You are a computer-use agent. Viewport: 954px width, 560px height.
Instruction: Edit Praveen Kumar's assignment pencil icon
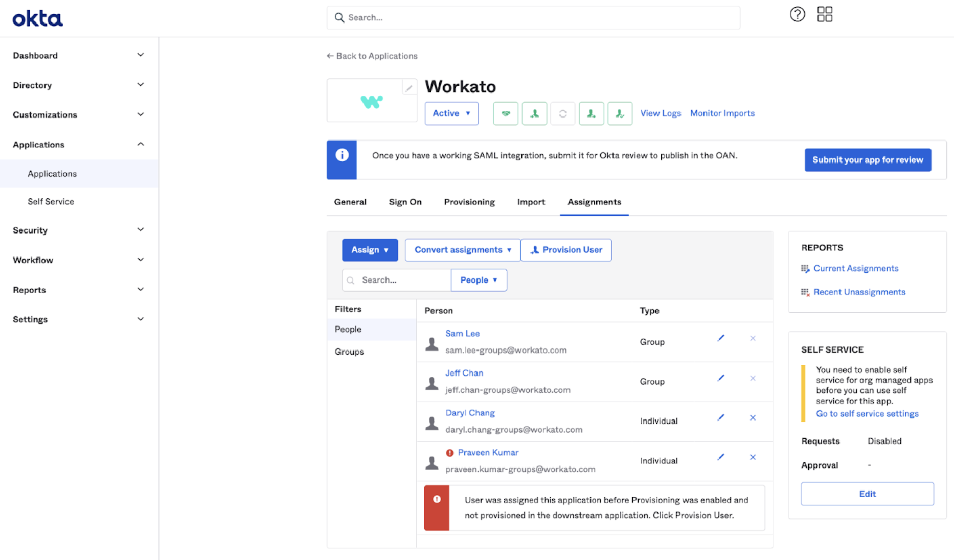[720, 457]
